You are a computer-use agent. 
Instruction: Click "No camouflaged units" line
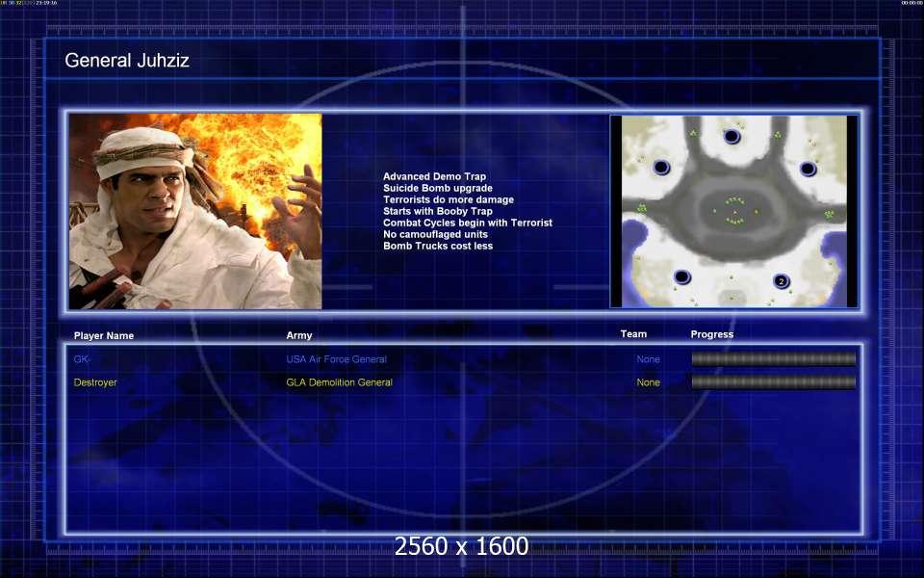coord(435,234)
